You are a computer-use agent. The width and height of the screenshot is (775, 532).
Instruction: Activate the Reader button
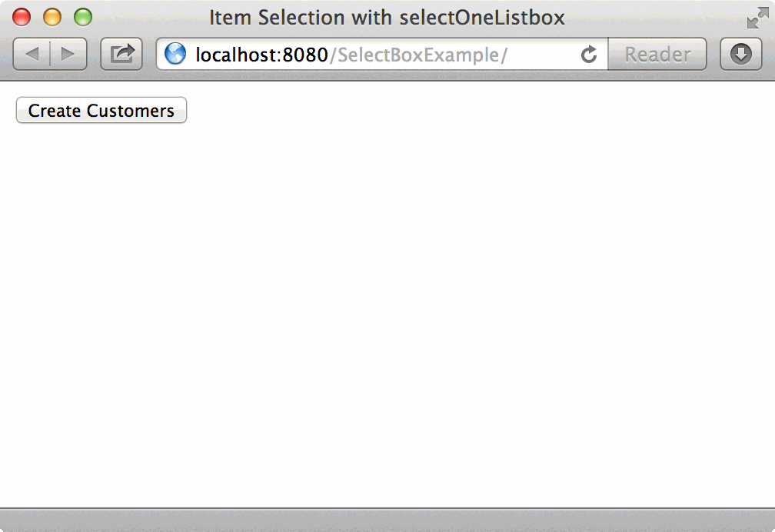pyautogui.click(x=657, y=54)
